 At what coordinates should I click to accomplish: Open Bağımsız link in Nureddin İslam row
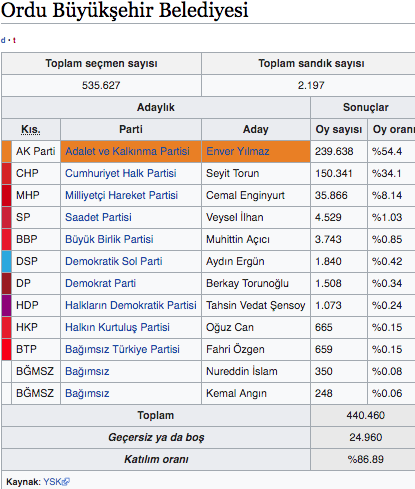[x=87, y=371]
